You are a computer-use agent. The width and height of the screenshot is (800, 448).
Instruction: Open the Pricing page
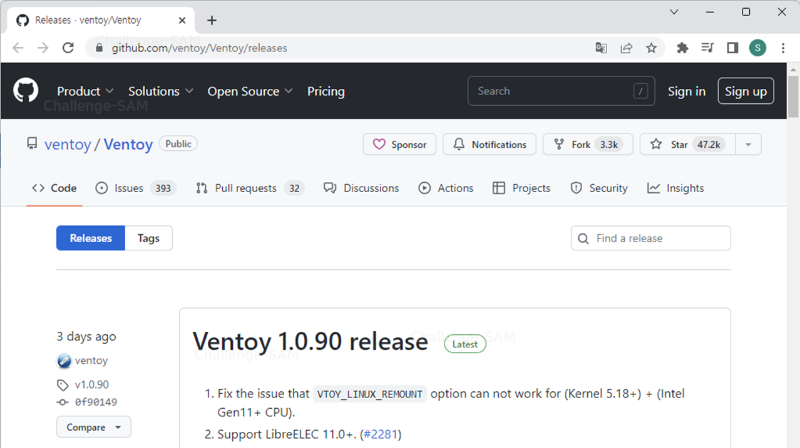pyautogui.click(x=326, y=91)
